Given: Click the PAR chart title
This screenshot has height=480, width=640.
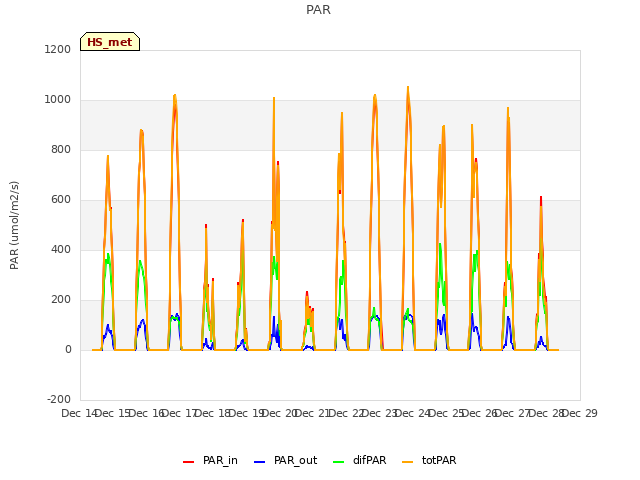Looking at the screenshot, I should tap(318, 10).
